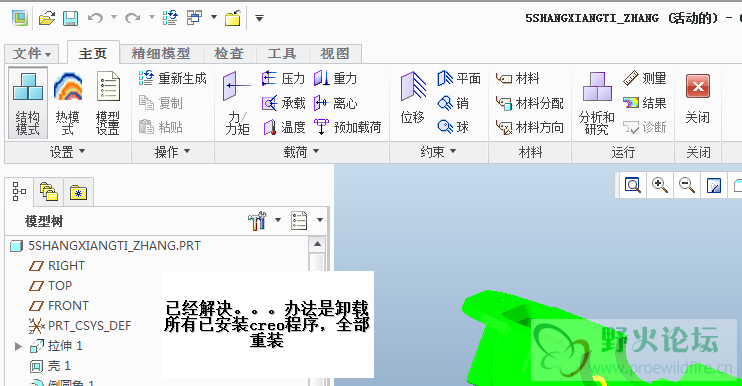Switch to the Home (主页) tab

[x=93, y=53]
